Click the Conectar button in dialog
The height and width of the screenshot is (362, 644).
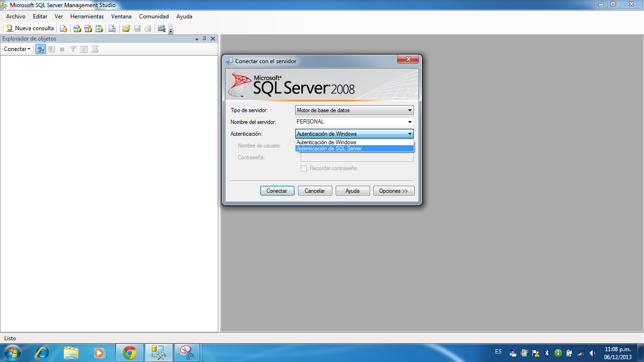(x=277, y=191)
